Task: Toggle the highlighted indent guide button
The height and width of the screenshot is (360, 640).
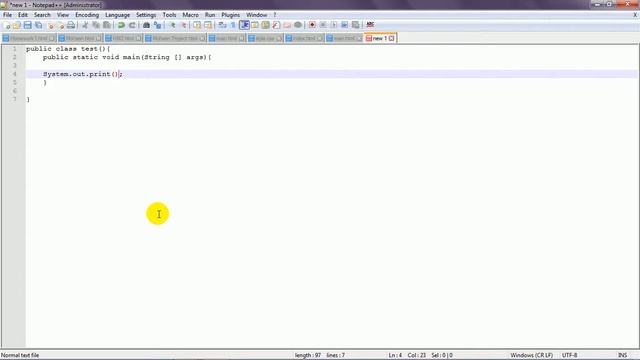Action: point(244,25)
